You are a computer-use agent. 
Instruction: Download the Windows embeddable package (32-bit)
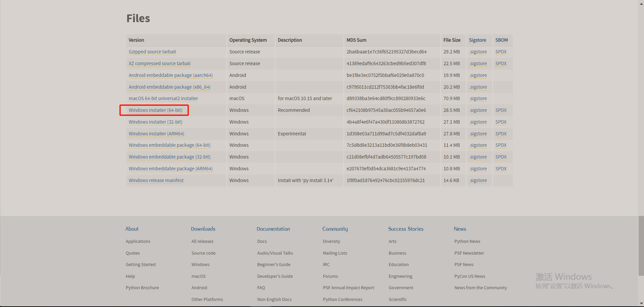[169, 157]
